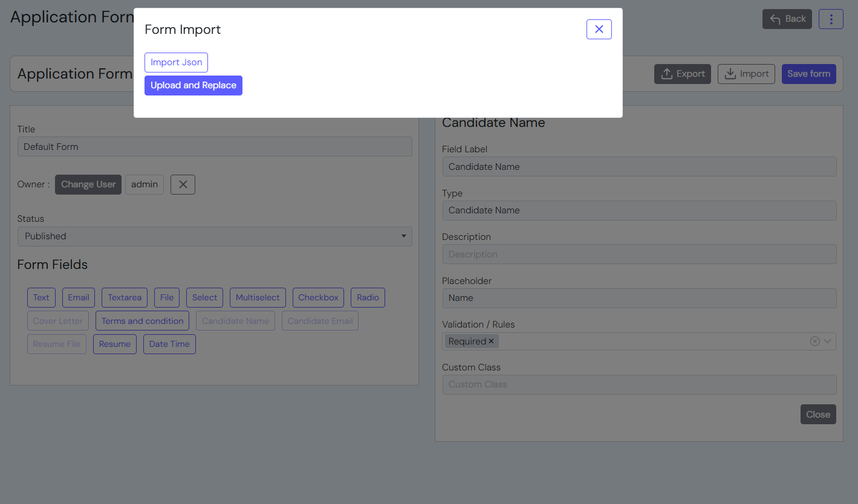The height and width of the screenshot is (504, 858).
Task: Click the Import download icon button
Action: (746, 74)
